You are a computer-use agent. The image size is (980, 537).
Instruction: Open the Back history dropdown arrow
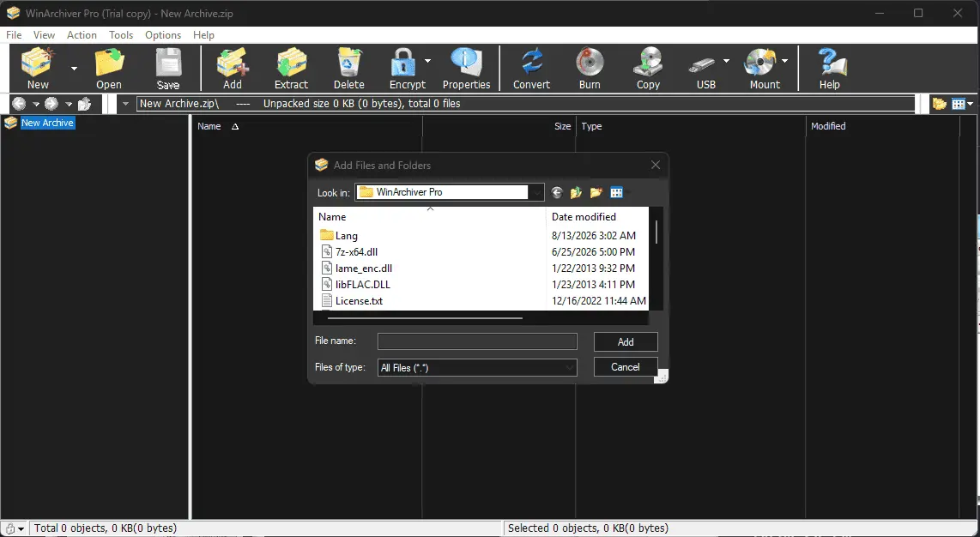36,105
